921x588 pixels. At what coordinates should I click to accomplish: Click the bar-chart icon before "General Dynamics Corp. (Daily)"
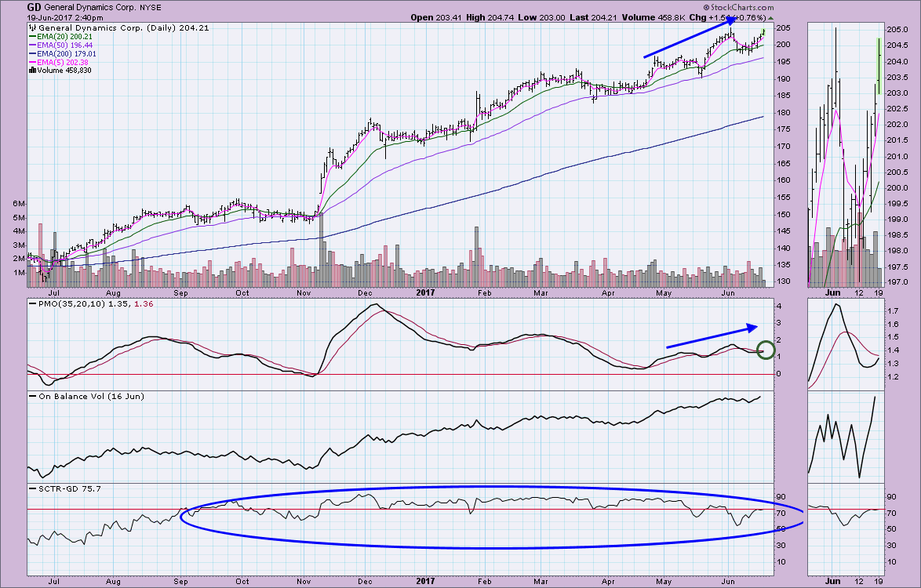tap(32, 27)
